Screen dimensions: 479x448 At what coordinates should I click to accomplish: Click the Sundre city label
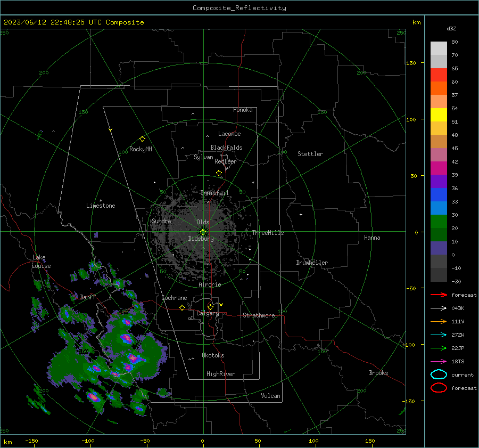point(161,221)
